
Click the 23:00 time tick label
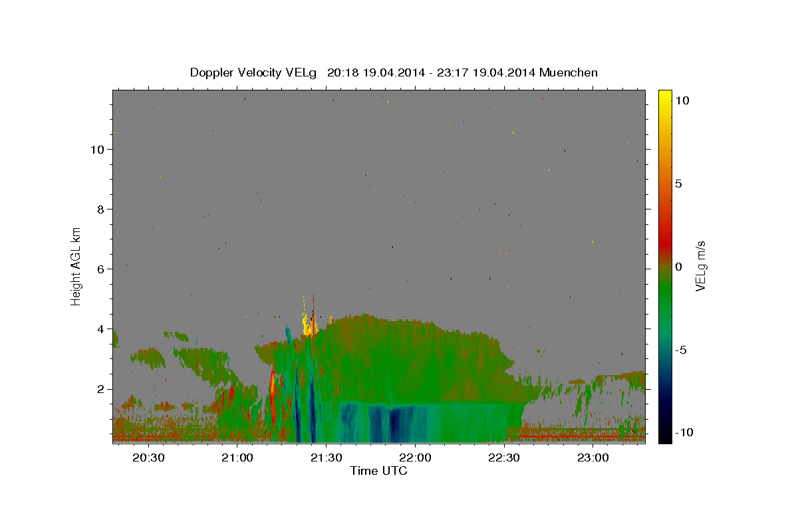593,458
